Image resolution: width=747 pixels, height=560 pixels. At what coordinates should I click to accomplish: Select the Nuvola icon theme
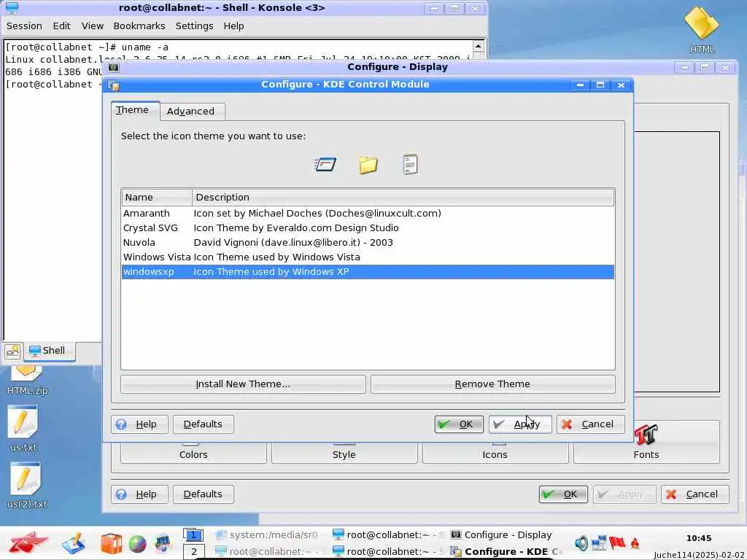[x=368, y=242]
